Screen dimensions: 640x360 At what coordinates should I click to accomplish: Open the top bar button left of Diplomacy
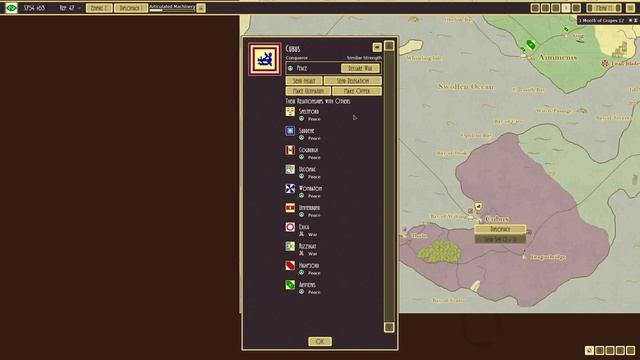click(x=99, y=8)
